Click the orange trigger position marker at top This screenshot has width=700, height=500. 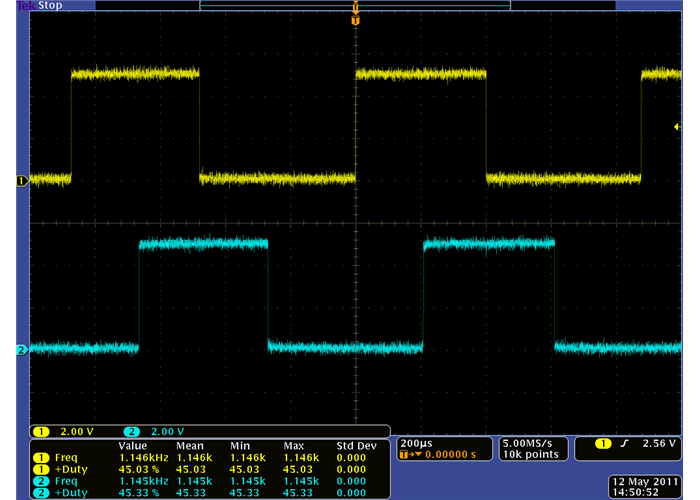(355, 18)
